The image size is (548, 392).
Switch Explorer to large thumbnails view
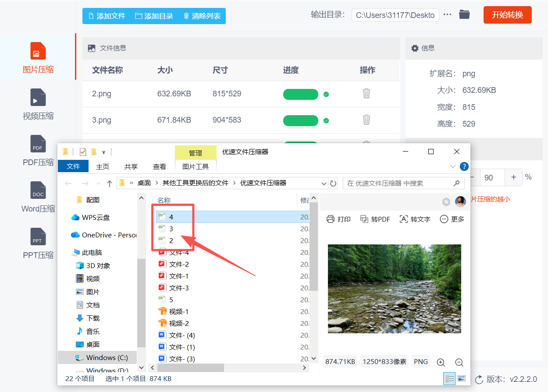(x=462, y=378)
